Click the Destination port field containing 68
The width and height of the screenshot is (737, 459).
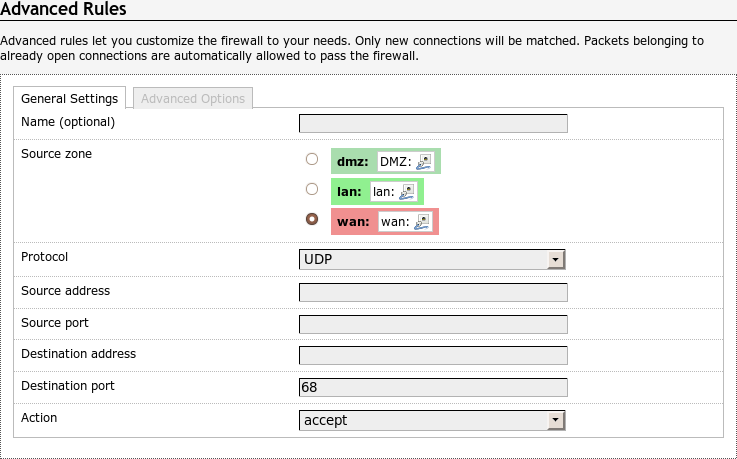(x=433, y=388)
